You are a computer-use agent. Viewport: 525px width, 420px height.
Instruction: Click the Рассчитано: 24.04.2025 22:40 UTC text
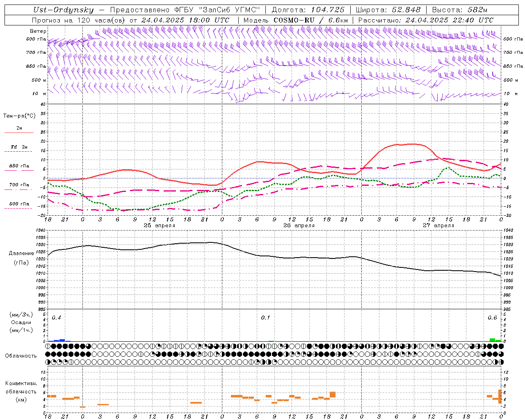[426, 20]
